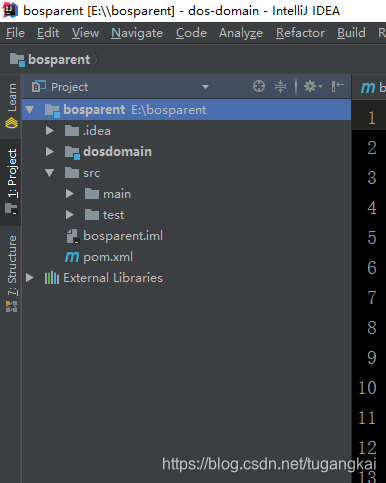386x483 pixels.
Task: Click line number 5 in editor gutter
Action: click(372, 238)
